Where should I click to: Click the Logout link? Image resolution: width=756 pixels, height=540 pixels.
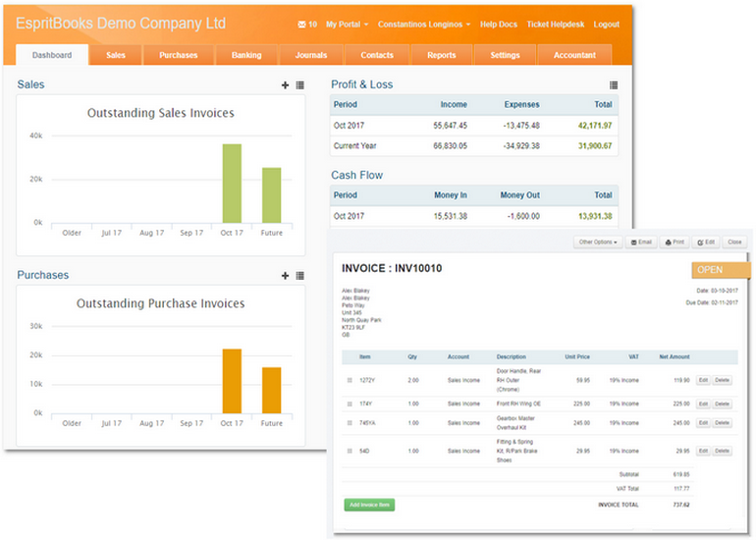[606, 25]
